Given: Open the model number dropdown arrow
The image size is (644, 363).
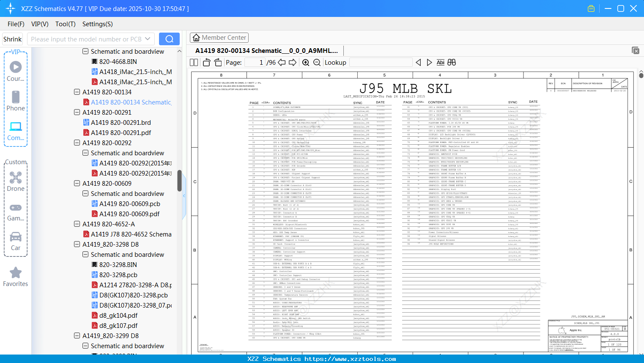Looking at the screenshot, I should click(x=148, y=39).
